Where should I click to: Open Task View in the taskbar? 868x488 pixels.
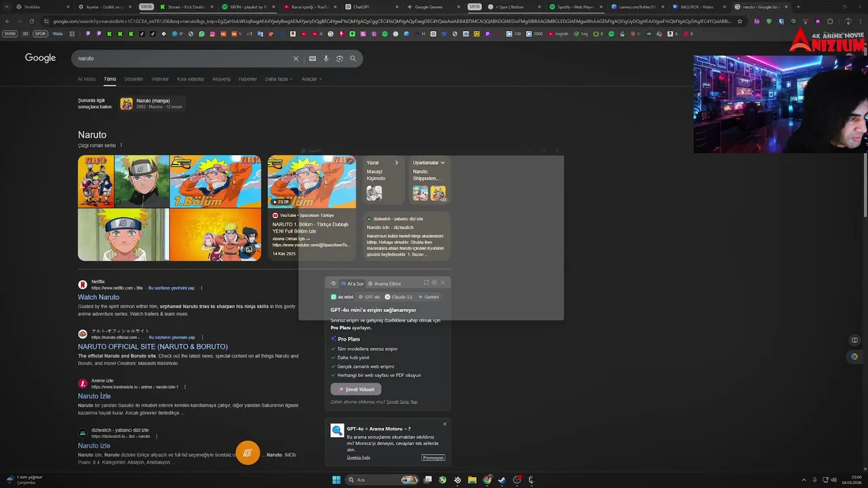click(x=428, y=480)
